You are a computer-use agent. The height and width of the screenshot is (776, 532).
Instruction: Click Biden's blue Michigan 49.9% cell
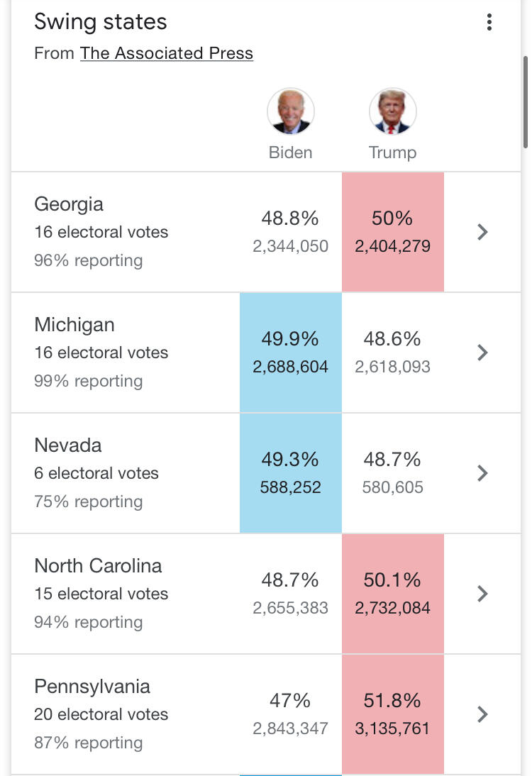(x=290, y=353)
